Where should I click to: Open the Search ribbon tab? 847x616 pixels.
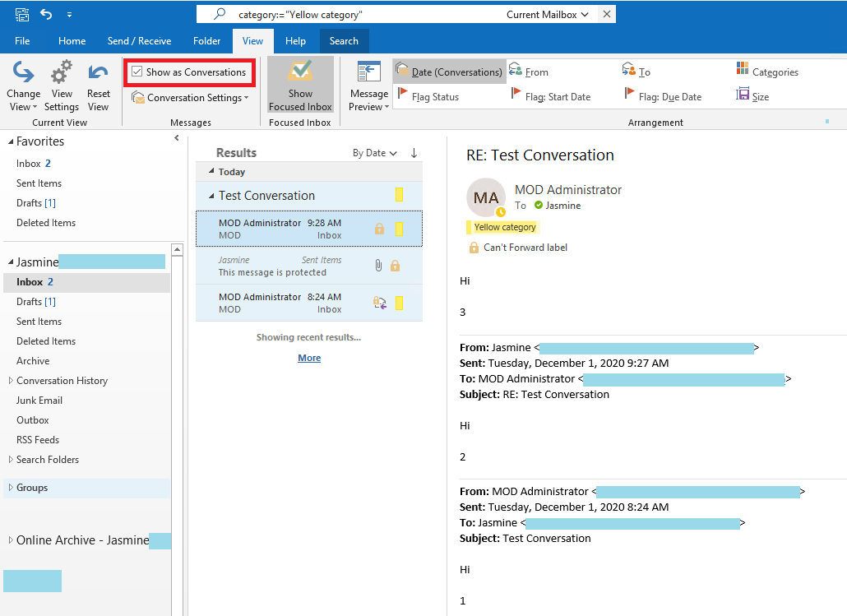pyautogui.click(x=344, y=41)
